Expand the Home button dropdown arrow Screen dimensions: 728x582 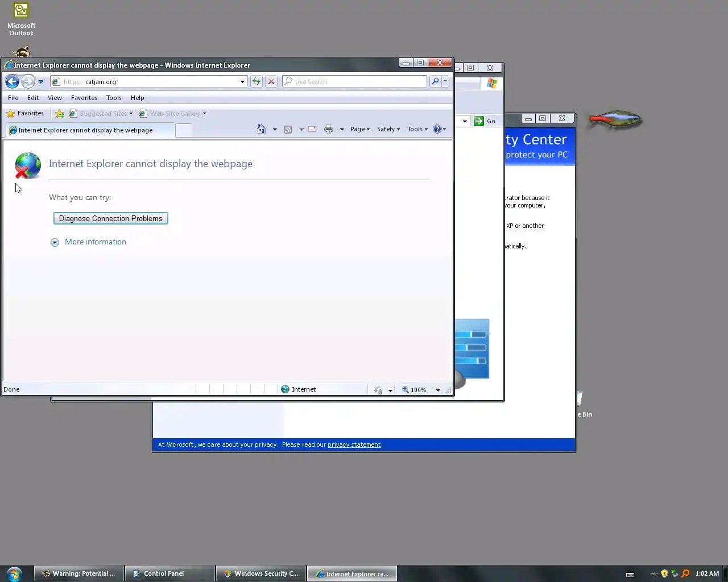[275, 130]
